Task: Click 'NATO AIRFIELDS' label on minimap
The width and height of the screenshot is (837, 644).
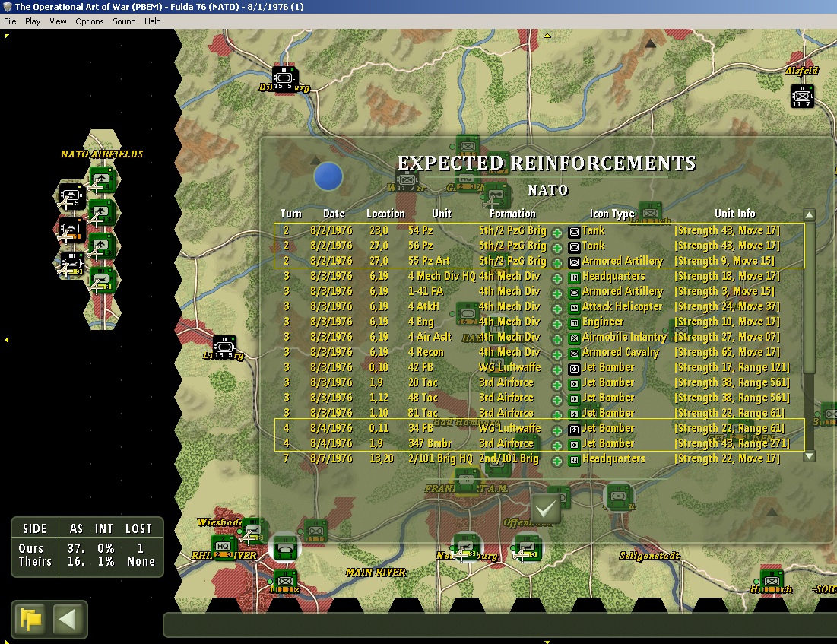Action: [102, 154]
